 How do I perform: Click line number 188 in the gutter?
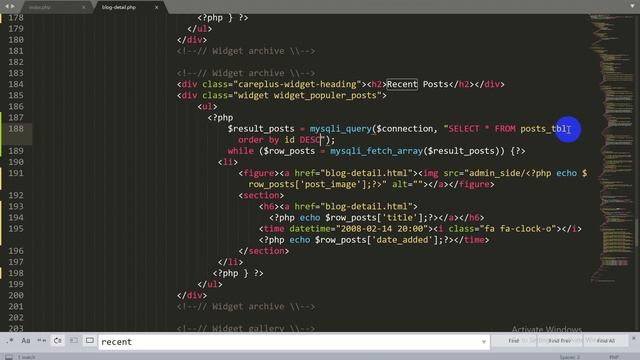pos(16,129)
